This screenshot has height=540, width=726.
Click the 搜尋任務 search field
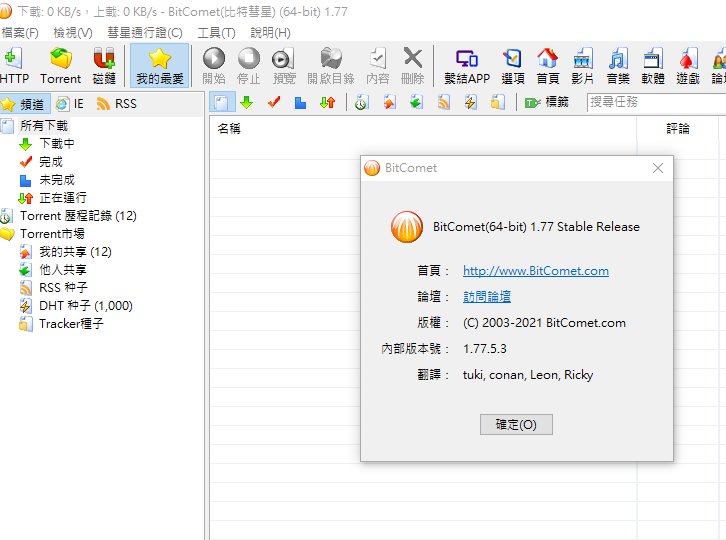[657, 102]
